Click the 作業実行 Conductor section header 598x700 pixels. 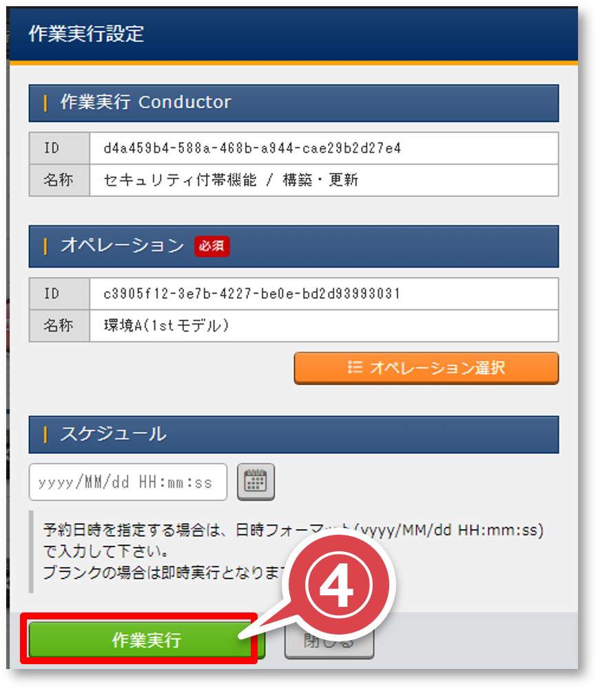[293, 103]
